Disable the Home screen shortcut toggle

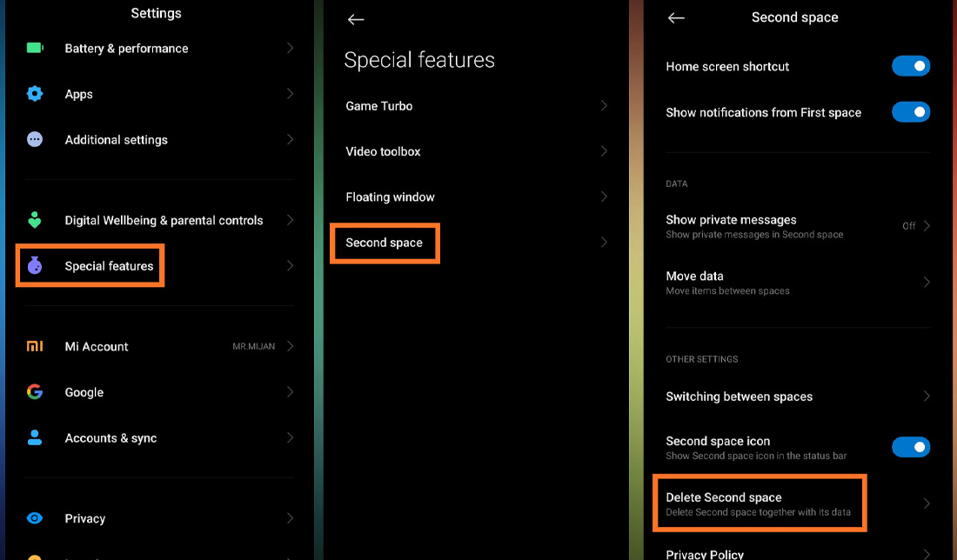click(x=910, y=66)
